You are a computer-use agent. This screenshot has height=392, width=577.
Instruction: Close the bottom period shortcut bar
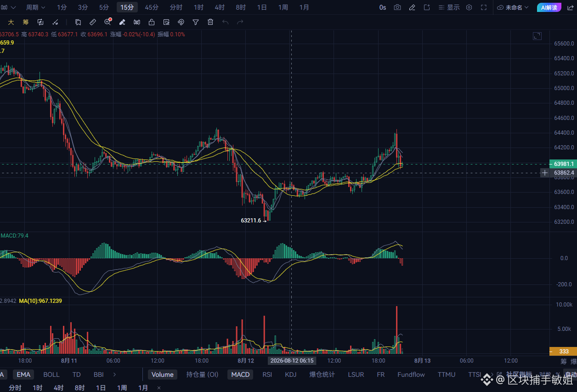click(159, 388)
